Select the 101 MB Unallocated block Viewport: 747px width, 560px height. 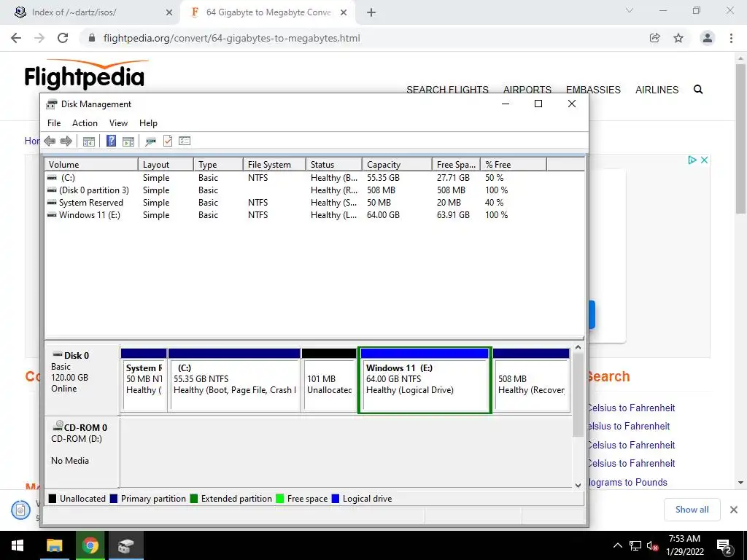(x=329, y=380)
